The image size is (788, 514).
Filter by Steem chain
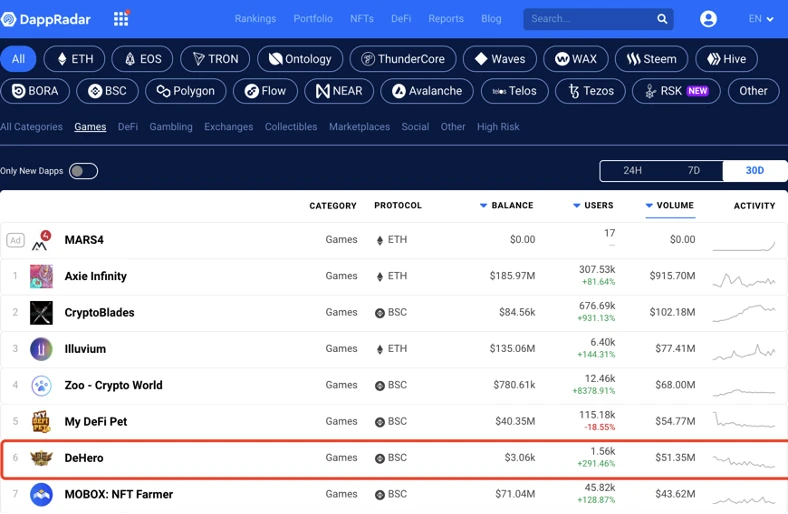tap(651, 59)
